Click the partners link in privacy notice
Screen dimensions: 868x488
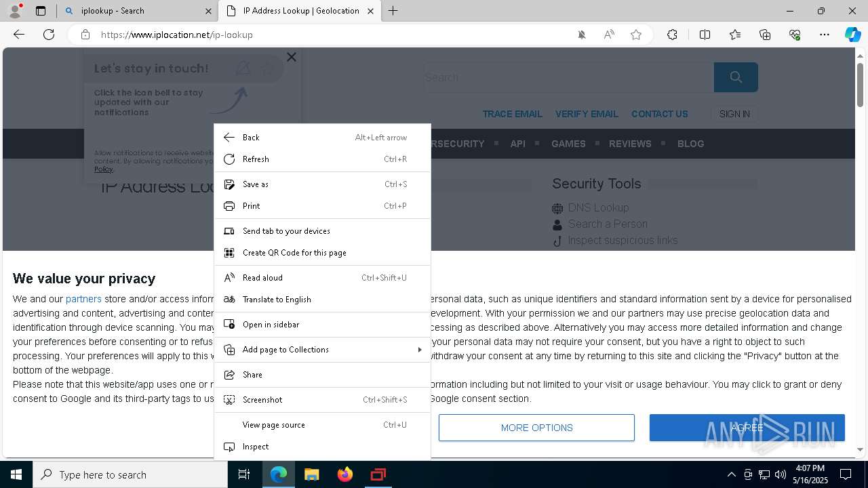pos(83,299)
